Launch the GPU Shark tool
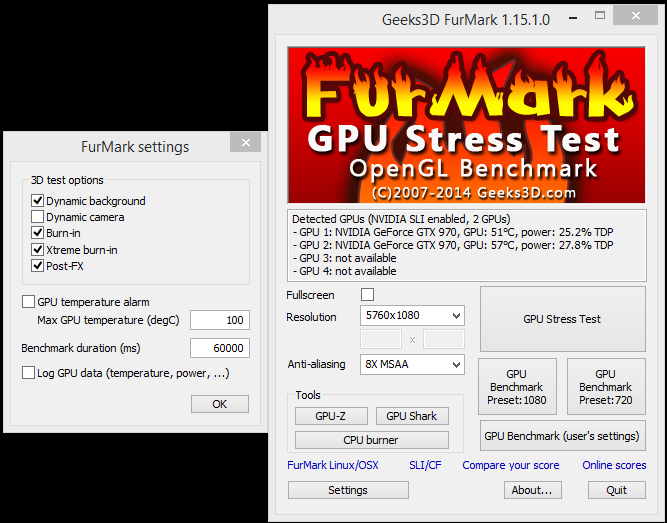667x523 pixels. coord(412,416)
